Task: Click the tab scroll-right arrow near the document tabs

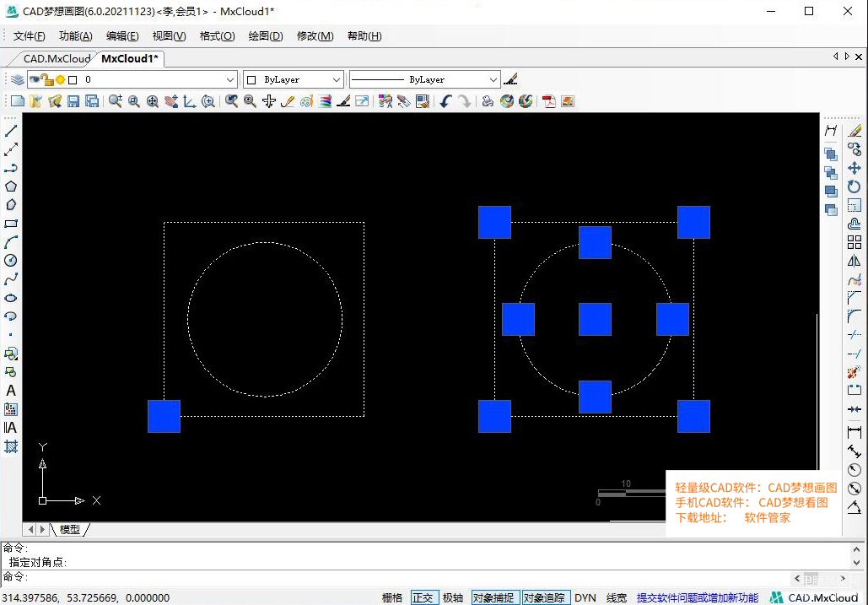Action: coord(847,57)
